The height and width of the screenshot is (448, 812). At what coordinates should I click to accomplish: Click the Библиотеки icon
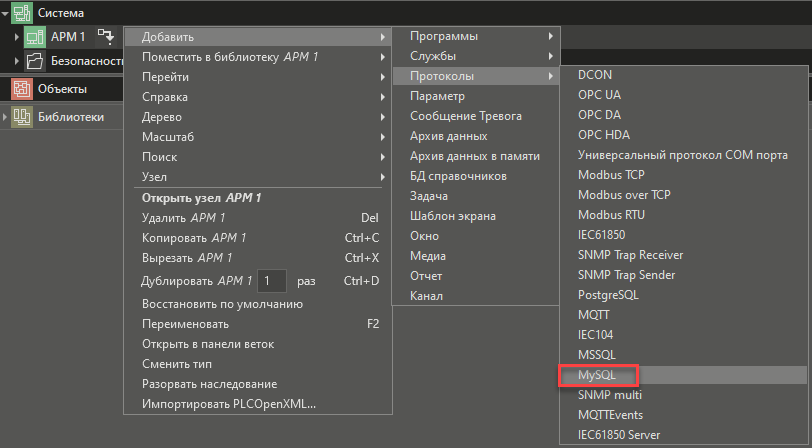[x=22, y=117]
